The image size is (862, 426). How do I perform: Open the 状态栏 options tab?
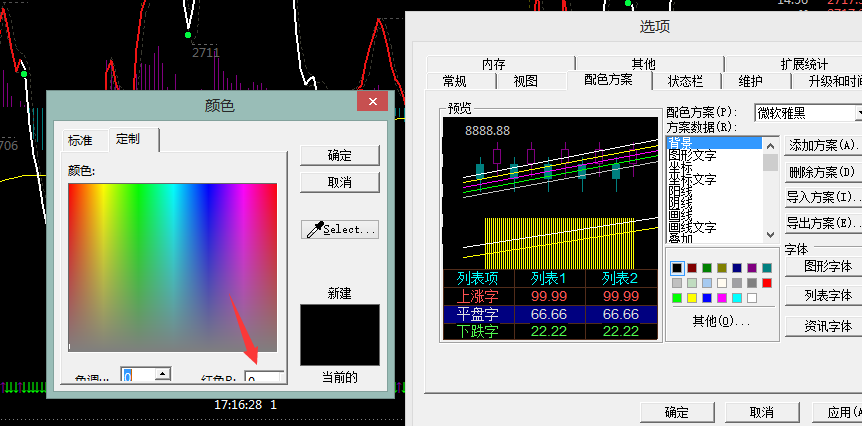[x=685, y=81]
